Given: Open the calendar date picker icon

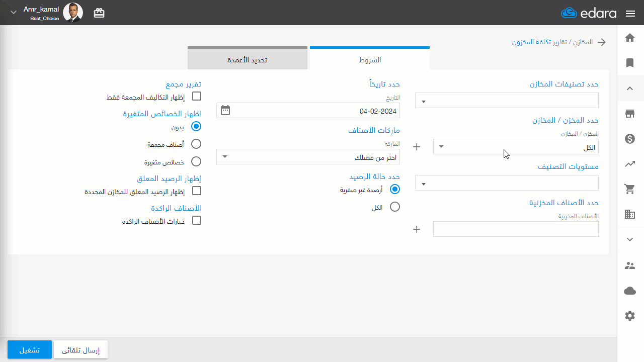Looking at the screenshot, I should pyautogui.click(x=225, y=110).
